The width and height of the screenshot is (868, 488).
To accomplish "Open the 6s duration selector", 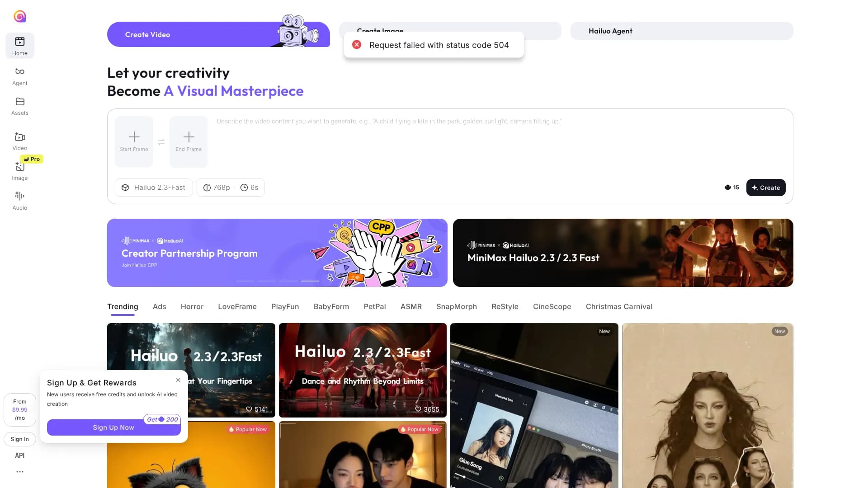I will click(x=249, y=188).
